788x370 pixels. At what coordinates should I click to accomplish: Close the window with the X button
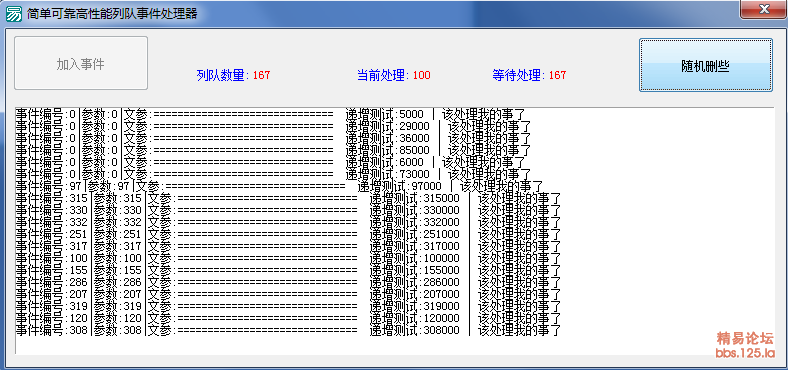[763, 9]
